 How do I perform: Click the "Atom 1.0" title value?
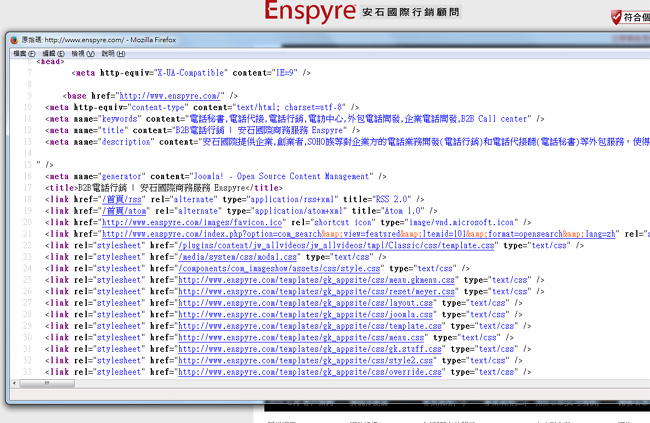403,211
